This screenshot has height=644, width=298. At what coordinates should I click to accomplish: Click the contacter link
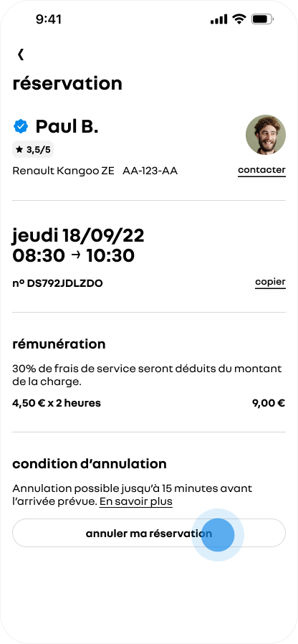click(261, 171)
